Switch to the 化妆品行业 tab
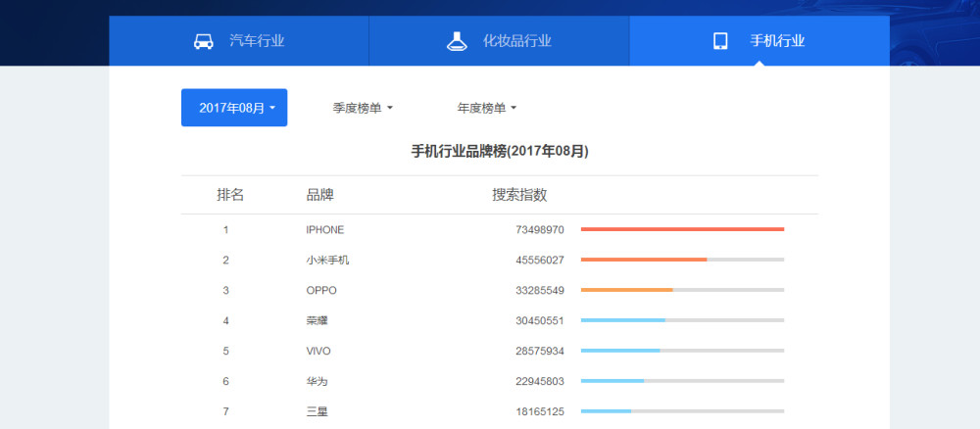Image resolution: width=980 pixels, height=429 pixels. pos(500,40)
